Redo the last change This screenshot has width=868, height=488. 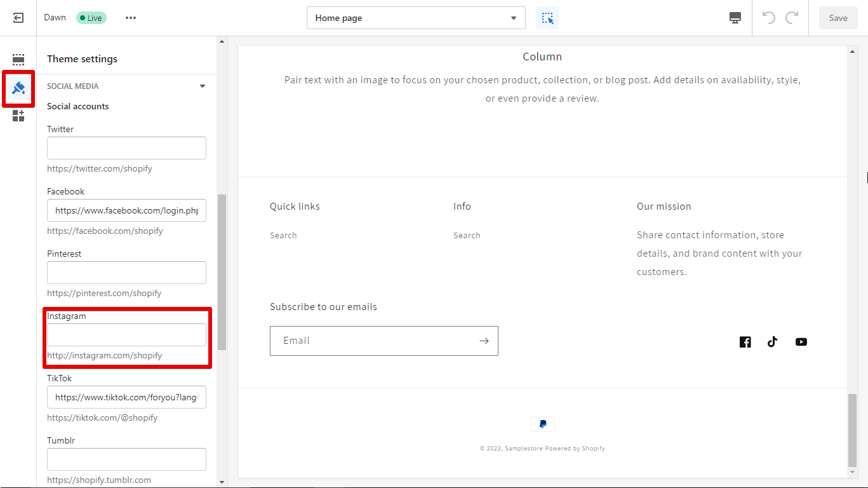pyautogui.click(x=792, y=17)
